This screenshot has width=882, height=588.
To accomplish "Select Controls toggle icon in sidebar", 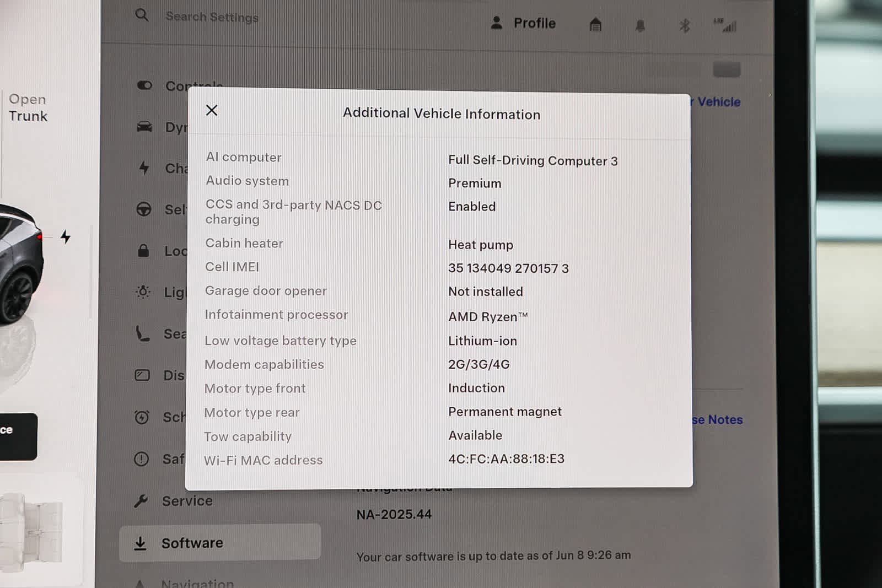I will [x=144, y=85].
